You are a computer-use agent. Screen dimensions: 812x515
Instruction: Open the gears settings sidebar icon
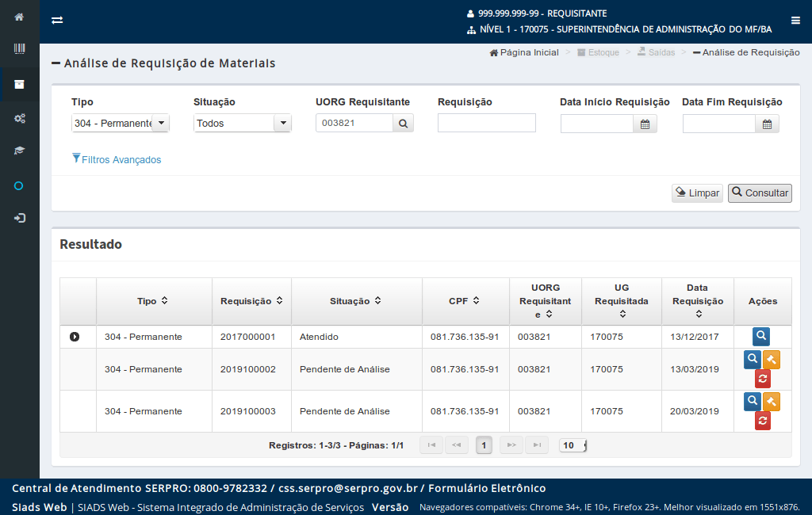(x=19, y=119)
